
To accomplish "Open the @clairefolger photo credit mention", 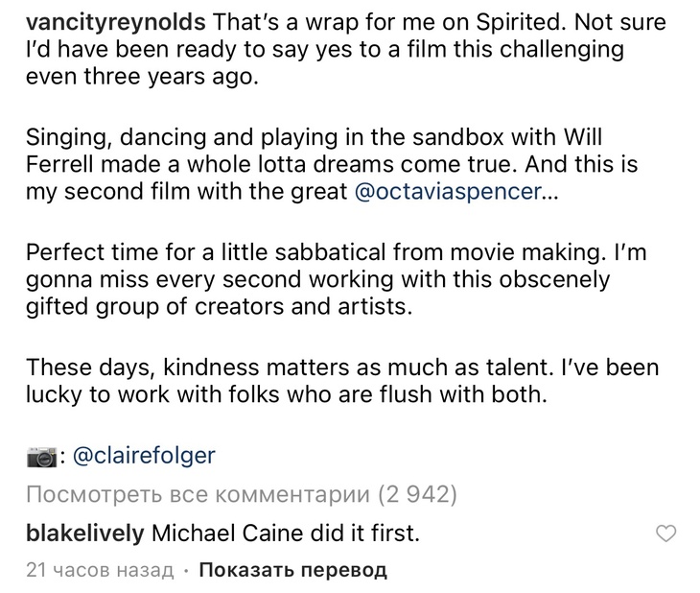I will (x=144, y=458).
